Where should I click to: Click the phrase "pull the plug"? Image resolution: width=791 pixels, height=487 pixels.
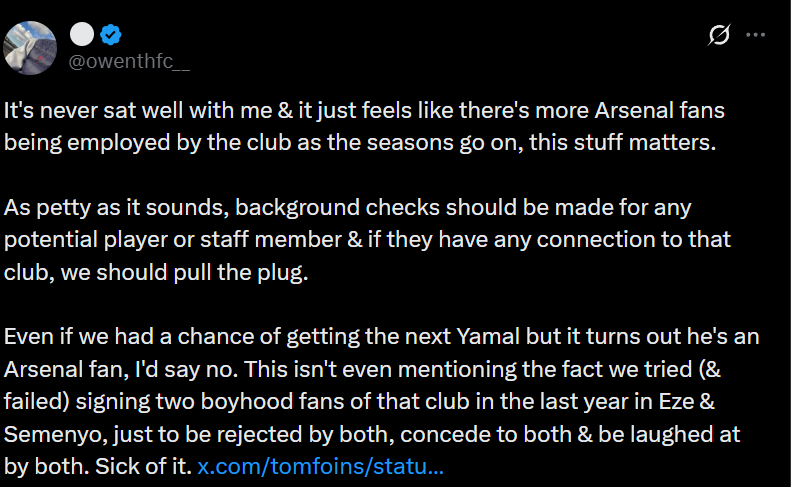pos(247,271)
